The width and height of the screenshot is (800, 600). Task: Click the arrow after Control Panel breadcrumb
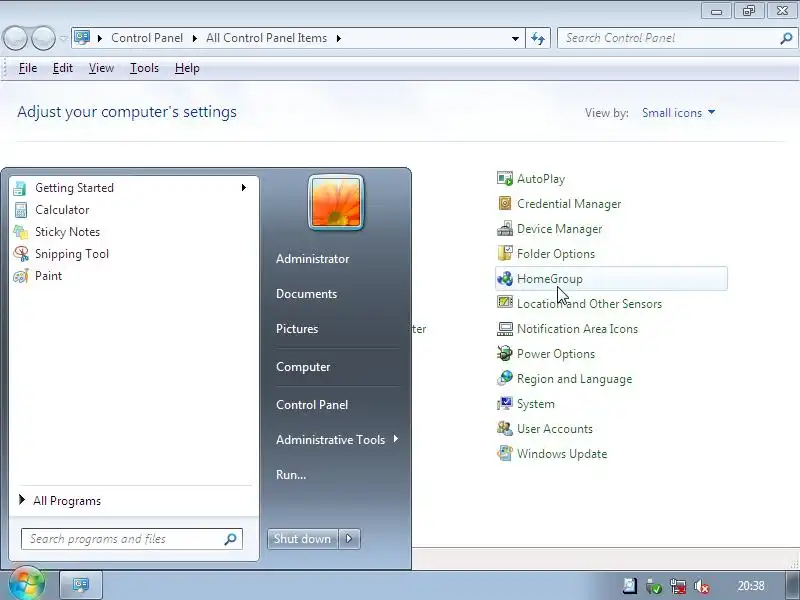[x=194, y=38]
